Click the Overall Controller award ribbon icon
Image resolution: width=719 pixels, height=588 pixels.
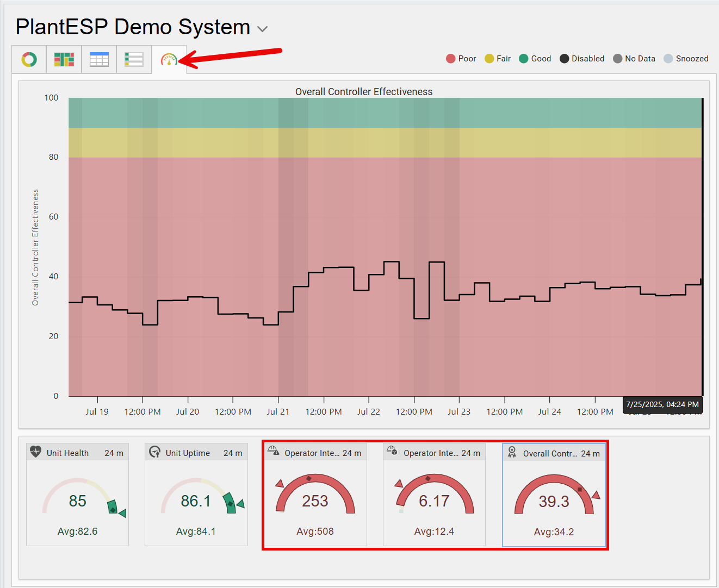512,452
